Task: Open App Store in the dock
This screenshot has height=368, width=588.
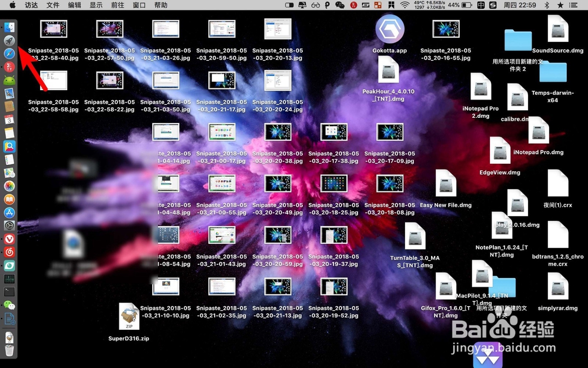Action: pyautogui.click(x=9, y=213)
